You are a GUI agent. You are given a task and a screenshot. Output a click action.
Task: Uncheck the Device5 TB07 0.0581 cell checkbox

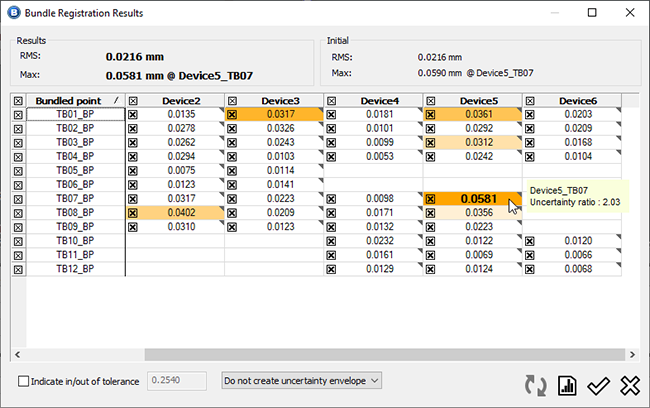[432, 199]
